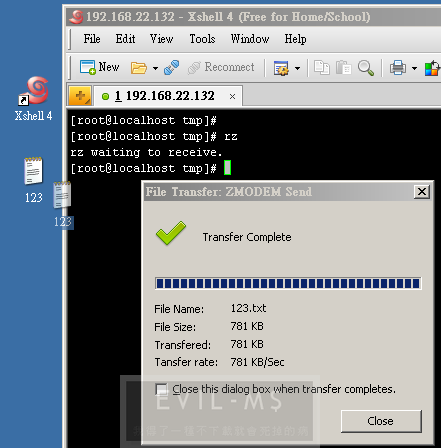The image size is (441, 448).
Task: Click the terminal line containing rz command
Action: (154, 137)
